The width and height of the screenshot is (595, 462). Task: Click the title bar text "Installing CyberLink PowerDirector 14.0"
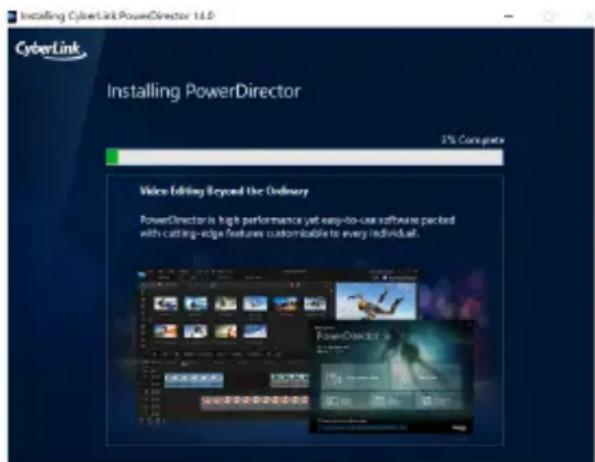coord(117,16)
